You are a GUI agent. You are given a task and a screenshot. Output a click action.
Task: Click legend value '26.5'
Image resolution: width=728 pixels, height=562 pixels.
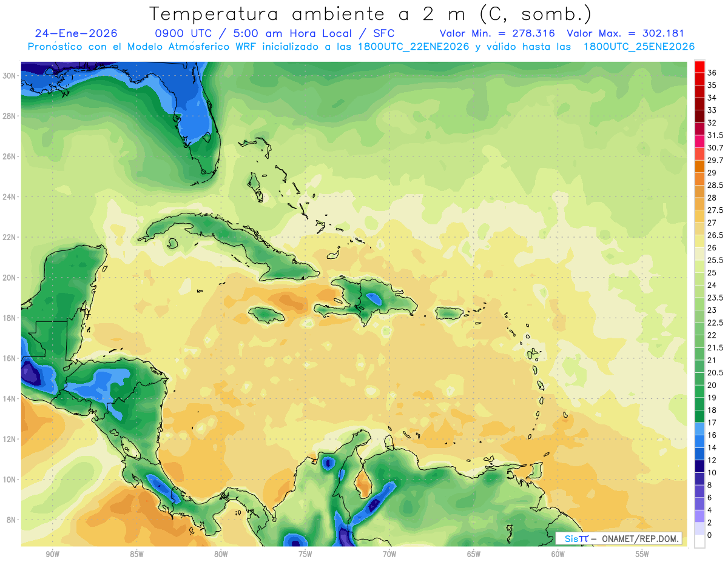coord(715,235)
